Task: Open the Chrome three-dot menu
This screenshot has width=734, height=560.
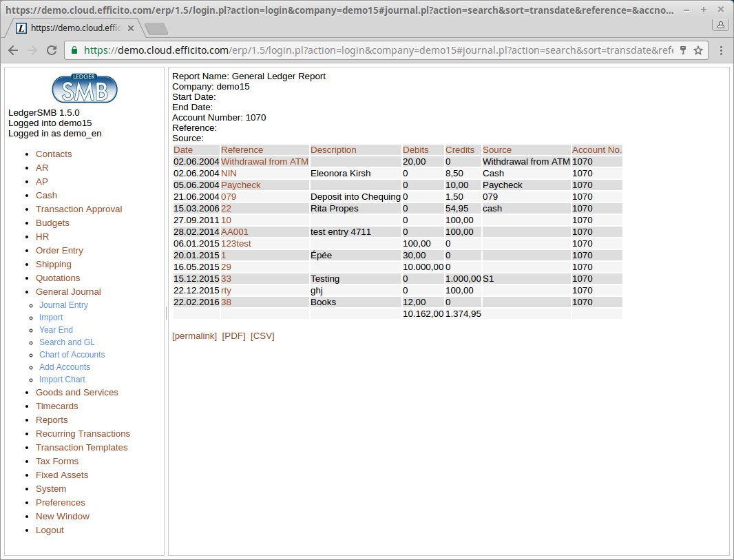Action: point(721,50)
